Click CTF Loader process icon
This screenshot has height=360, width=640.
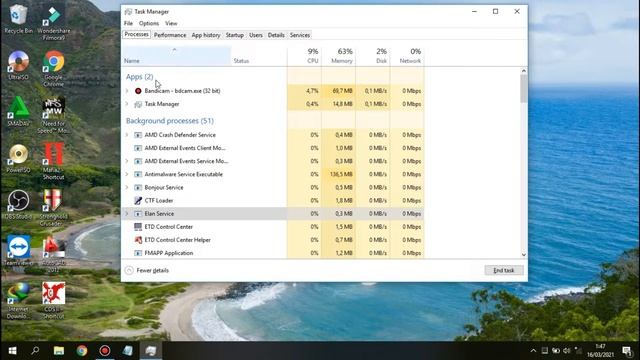click(x=138, y=200)
